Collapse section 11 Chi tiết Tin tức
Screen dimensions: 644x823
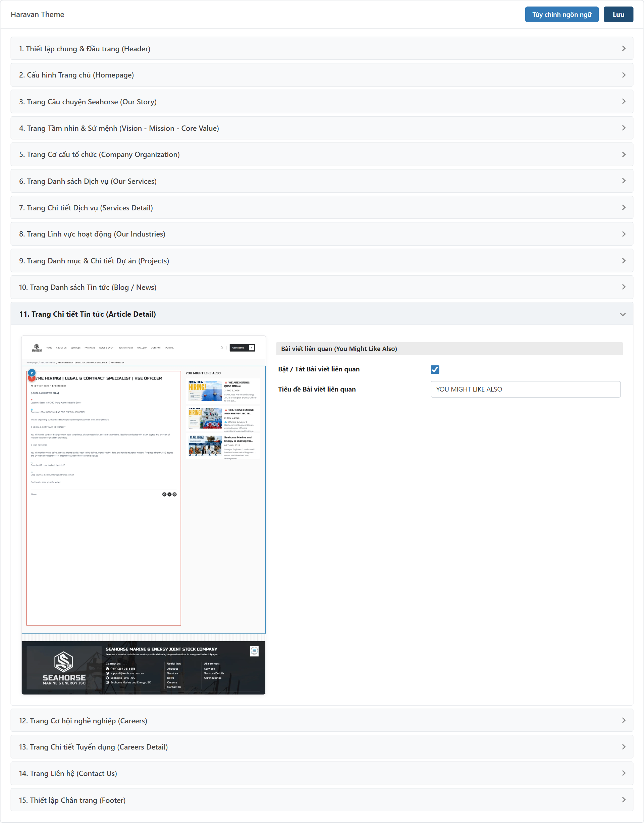pos(322,314)
